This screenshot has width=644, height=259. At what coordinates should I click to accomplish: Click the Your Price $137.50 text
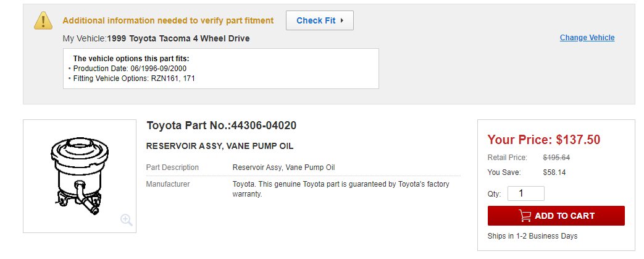click(x=544, y=140)
